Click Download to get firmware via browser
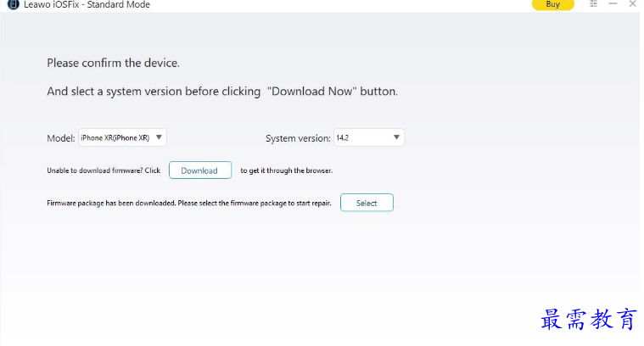This screenshot has height=346, width=644. pyautogui.click(x=200, y=170)
